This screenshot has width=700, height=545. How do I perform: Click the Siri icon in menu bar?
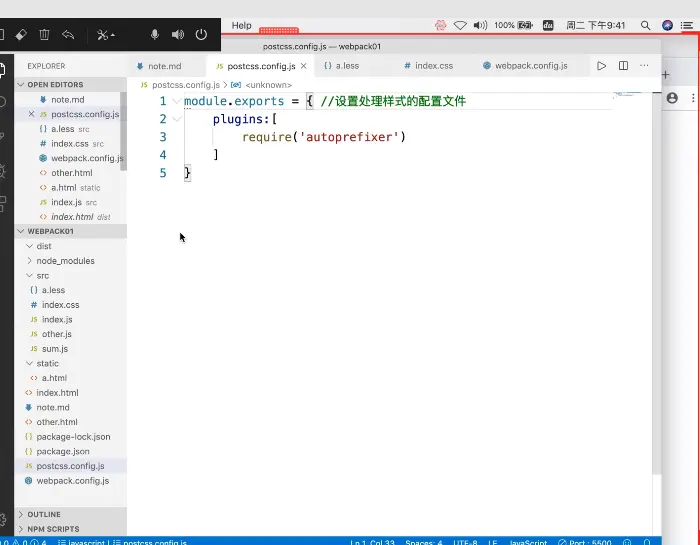[667, 25]
